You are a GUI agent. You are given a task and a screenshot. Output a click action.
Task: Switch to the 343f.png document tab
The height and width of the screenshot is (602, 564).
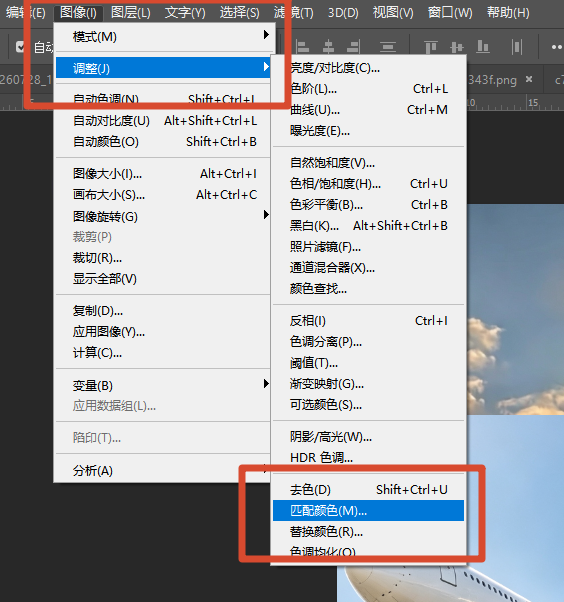pyautogui.click(x=493, y=80)
